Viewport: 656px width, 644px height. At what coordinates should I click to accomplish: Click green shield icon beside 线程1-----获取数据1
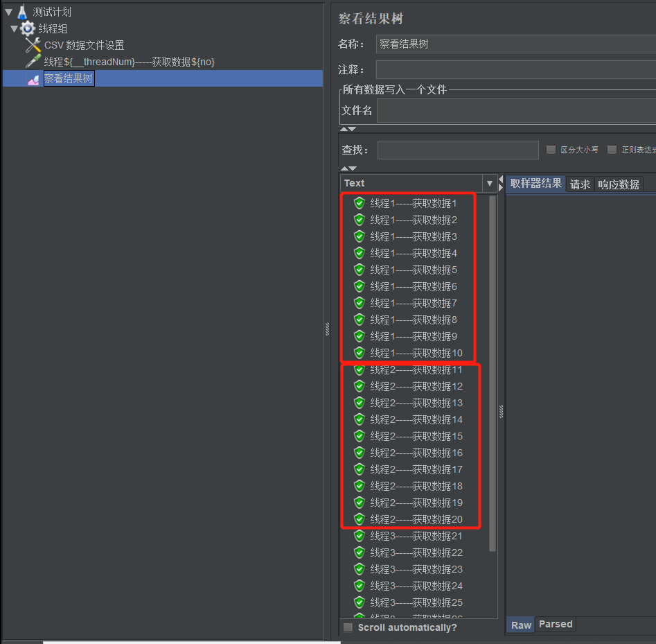click(359, 202)
